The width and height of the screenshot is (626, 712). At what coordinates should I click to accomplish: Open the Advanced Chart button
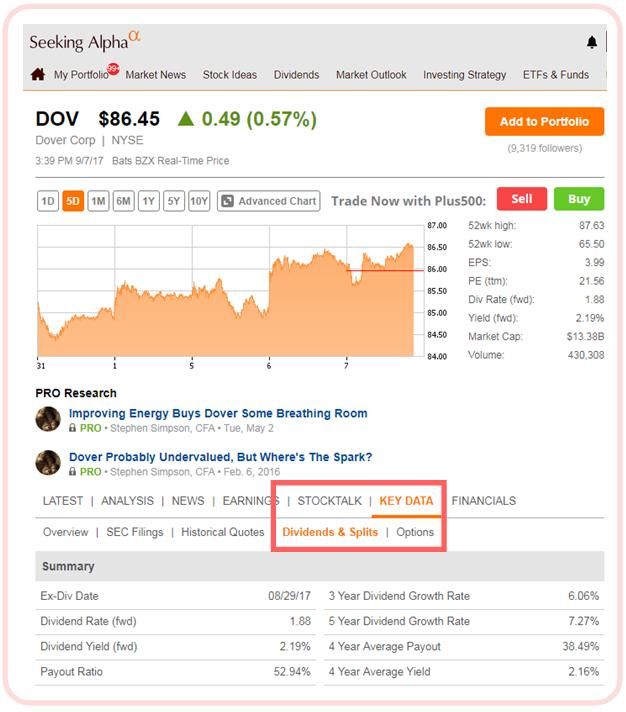[x=269, y=201]
